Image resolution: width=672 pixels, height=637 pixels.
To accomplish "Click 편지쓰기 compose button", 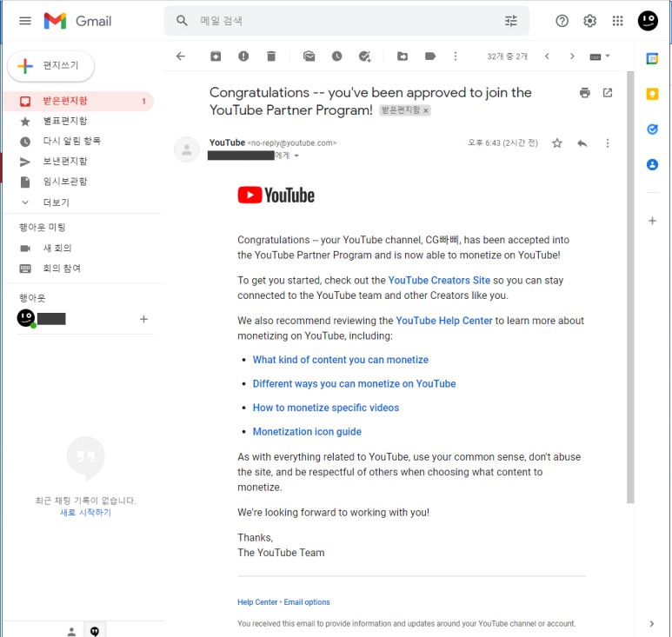I will [x=51, y=66].
